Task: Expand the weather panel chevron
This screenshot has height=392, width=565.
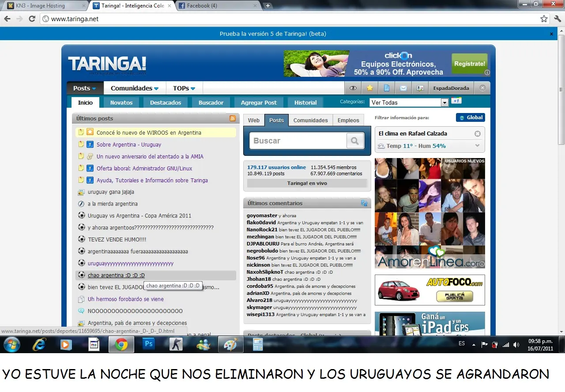Action: 477,146
